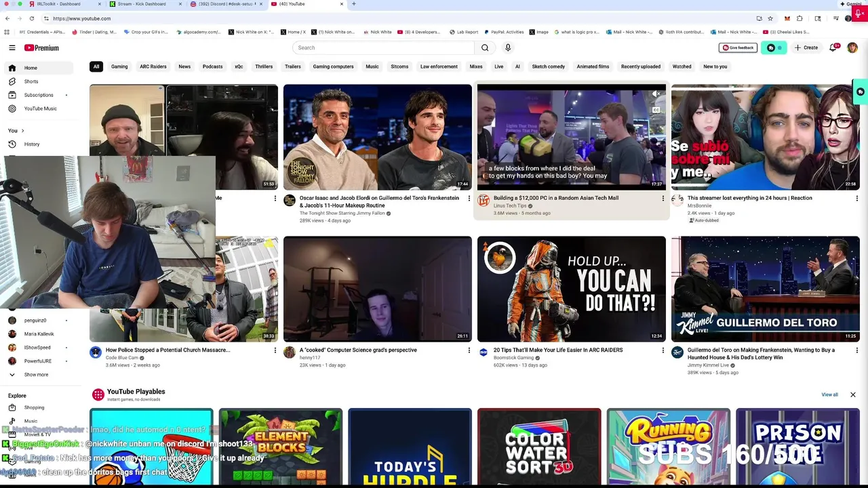
Task: Select the Recently uploaded filter chip
Action: [x=641, y=66]
